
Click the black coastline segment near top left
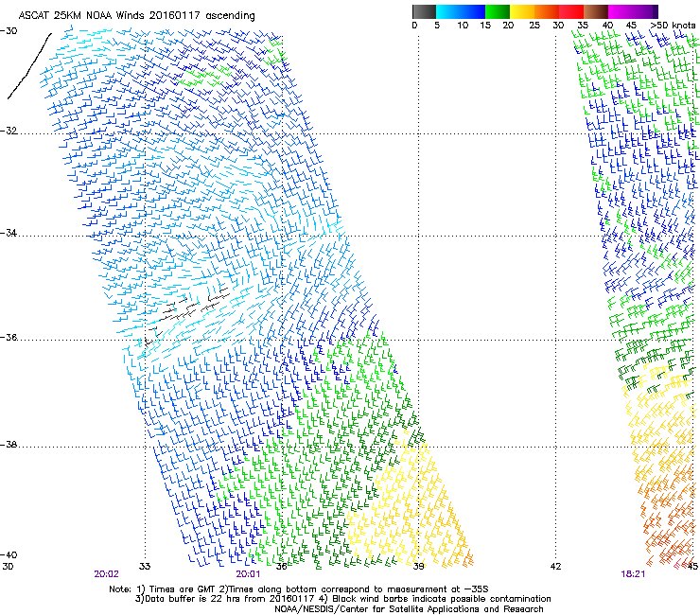pyautogui.click(x=29, y=65)
